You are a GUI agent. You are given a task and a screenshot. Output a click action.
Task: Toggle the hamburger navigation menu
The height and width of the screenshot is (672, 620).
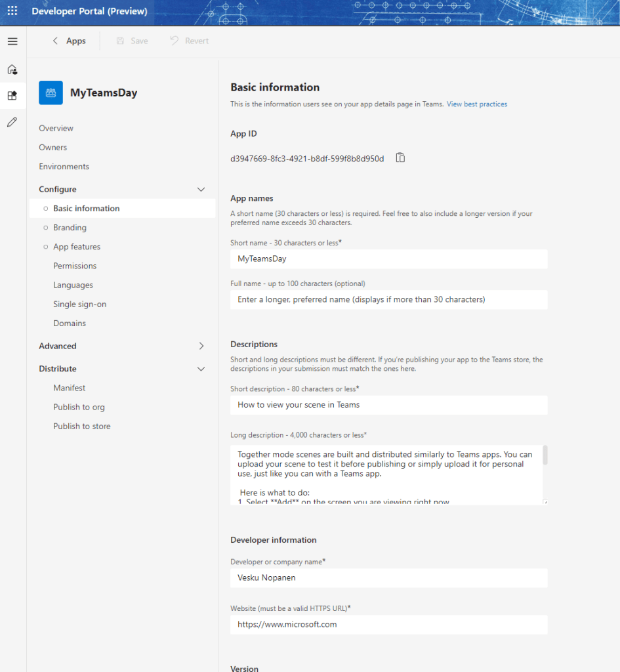(12, 41)
